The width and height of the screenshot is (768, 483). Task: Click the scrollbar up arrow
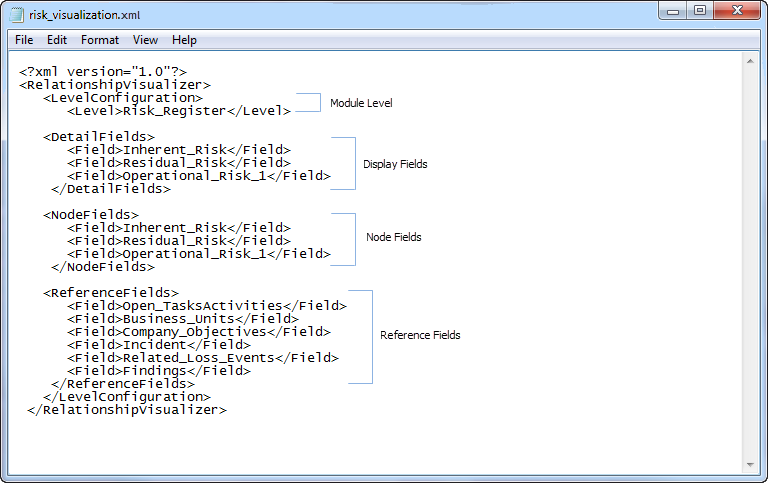point(750,61)
